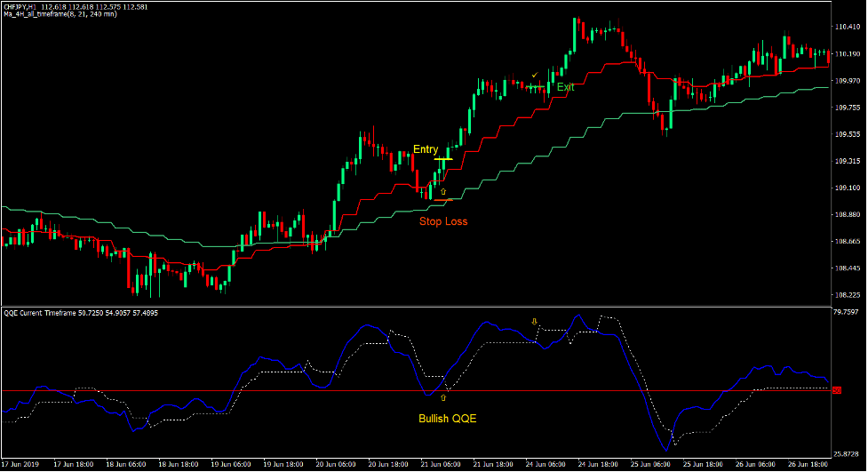Click the down arrow in QQE panel
868x472 pixels.
pos(535,322)
